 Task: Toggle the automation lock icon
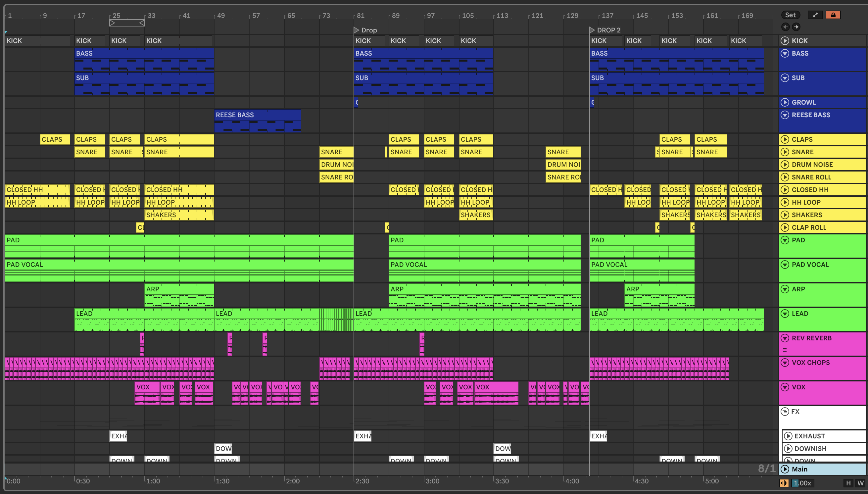click(x=833, y=15)
